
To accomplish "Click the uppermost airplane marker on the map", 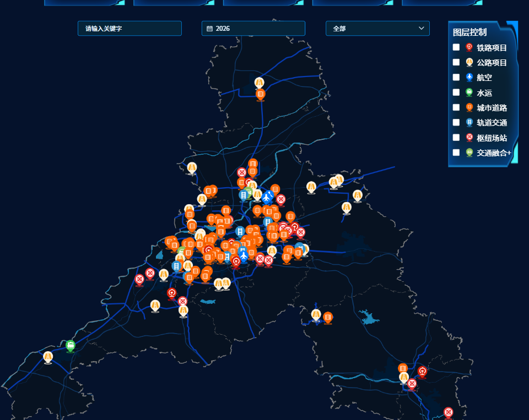I will coord(267,196).
